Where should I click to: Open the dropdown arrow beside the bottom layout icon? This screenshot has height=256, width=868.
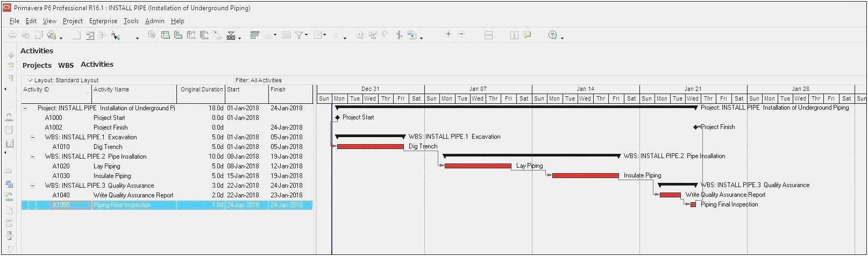pyautogui.click(x=239, y=38)
